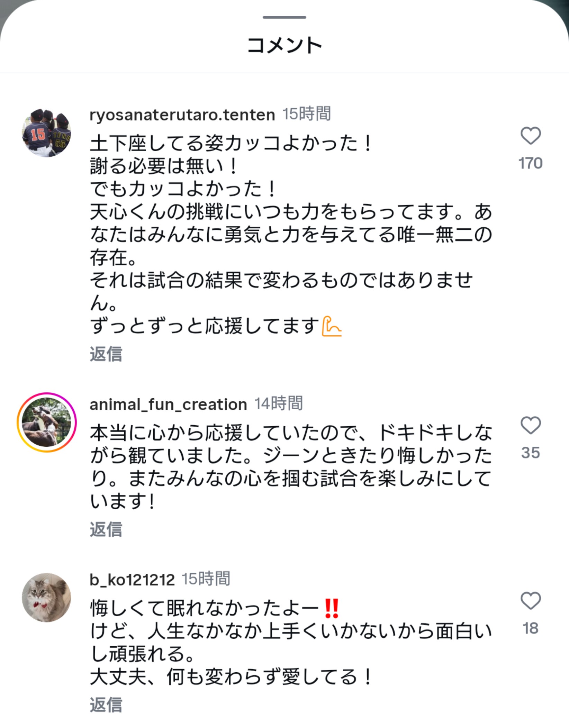Go to the ryosanaterutaro.tenten username

click(182, 115)
